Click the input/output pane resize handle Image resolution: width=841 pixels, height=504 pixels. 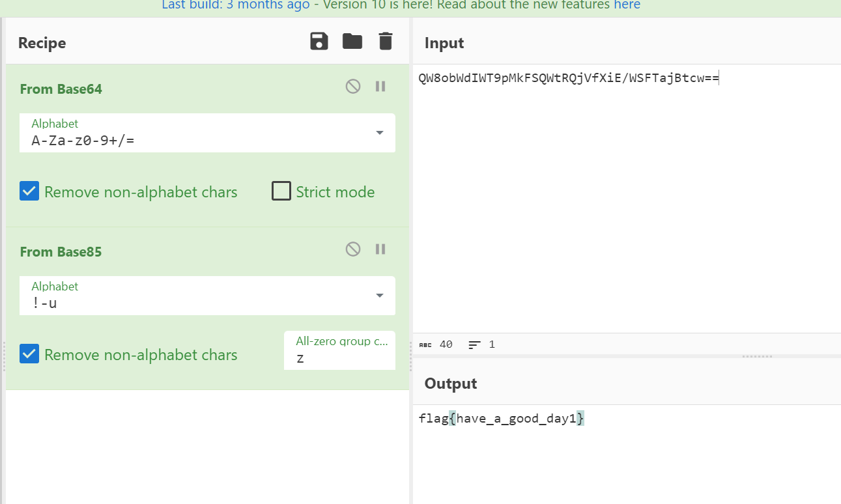[757, 356]
